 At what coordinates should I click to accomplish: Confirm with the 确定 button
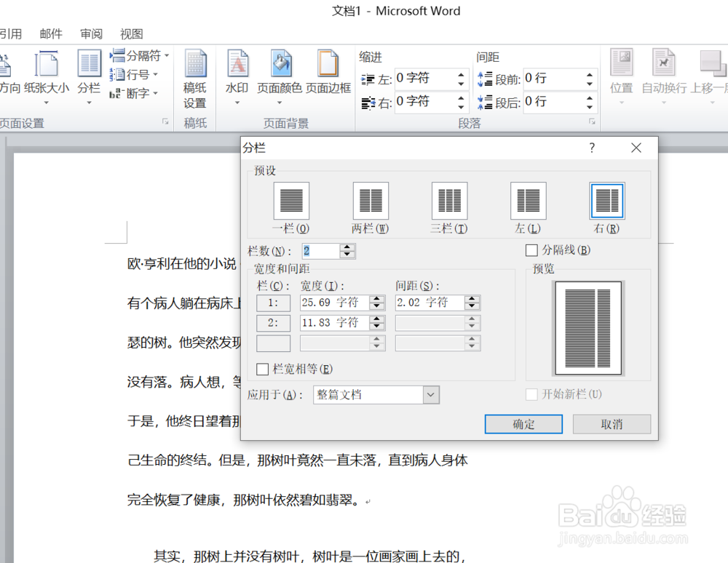click(x=523, y=424)
